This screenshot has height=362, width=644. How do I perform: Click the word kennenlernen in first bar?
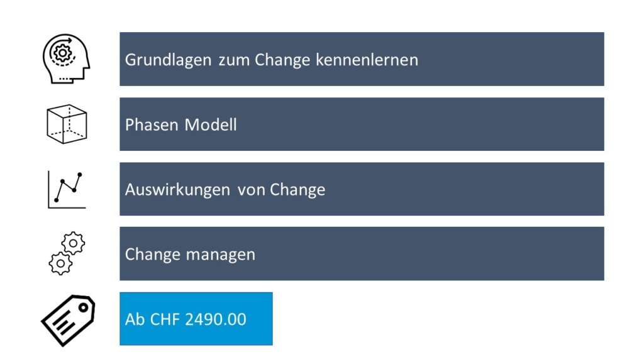click(x=367, y=60)
